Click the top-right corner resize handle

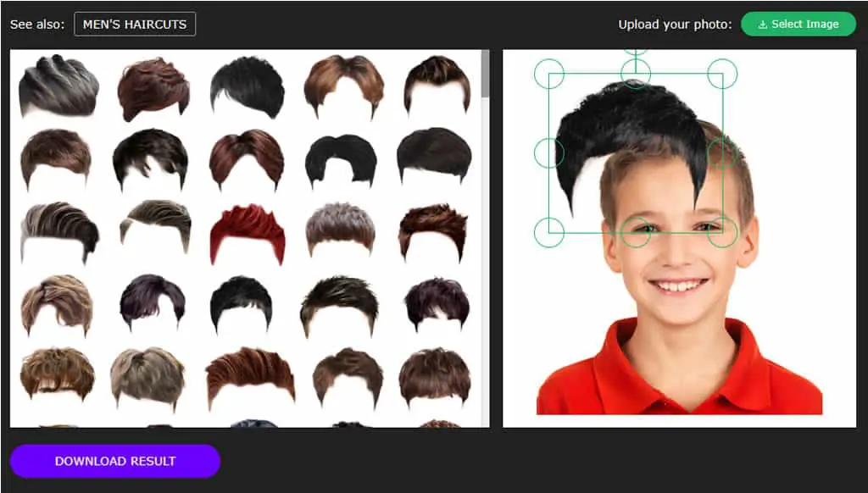[x=722, y=74]
